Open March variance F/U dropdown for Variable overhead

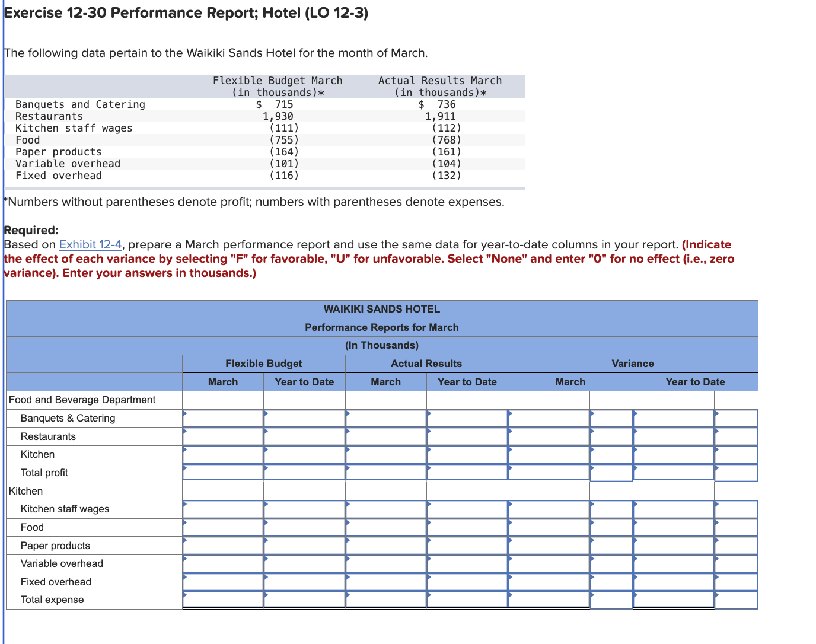click(x=611, y=563)
